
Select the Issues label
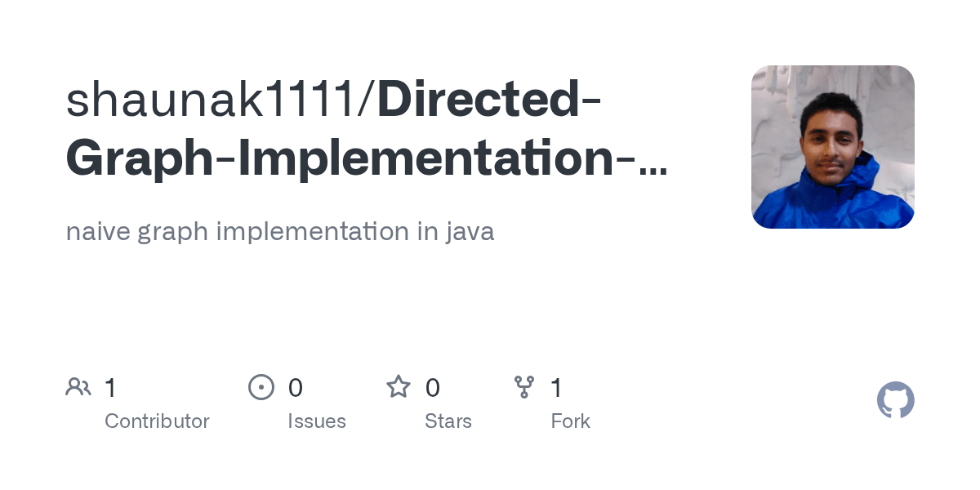tap(317, 421)
